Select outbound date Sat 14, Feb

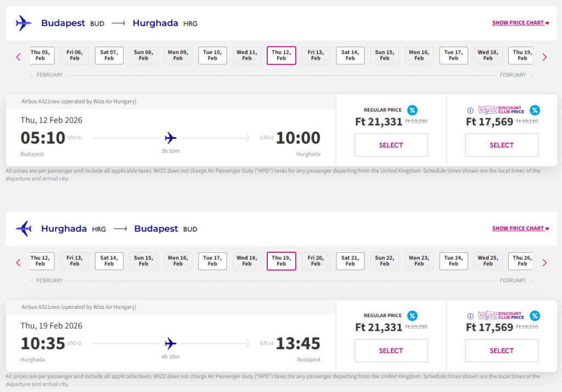pyautogui.click(x=350, y=55)
